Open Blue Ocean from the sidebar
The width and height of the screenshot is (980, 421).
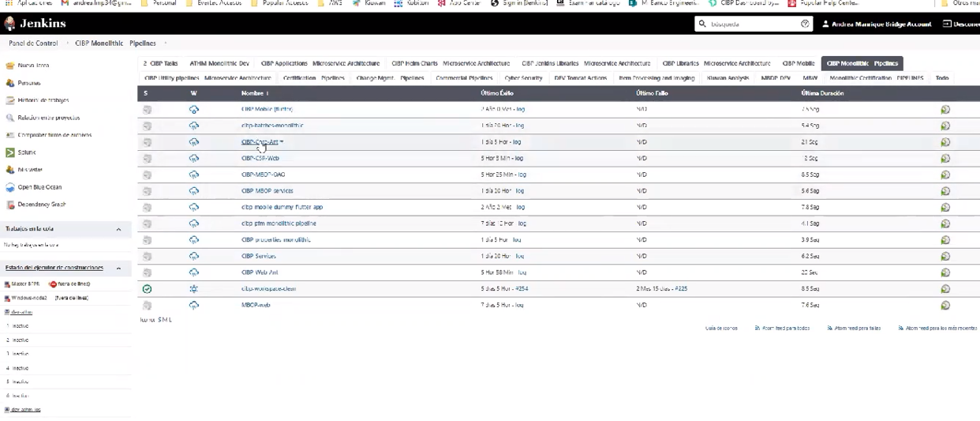pos(39,187)
